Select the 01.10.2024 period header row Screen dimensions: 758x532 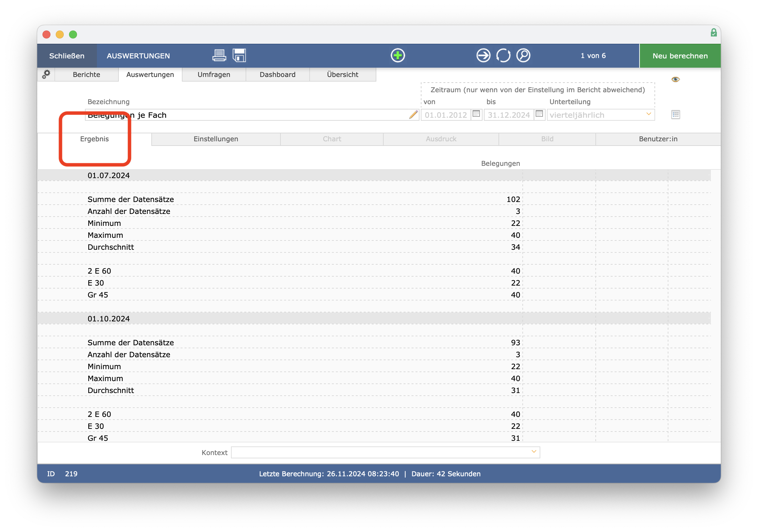[374, 318]
